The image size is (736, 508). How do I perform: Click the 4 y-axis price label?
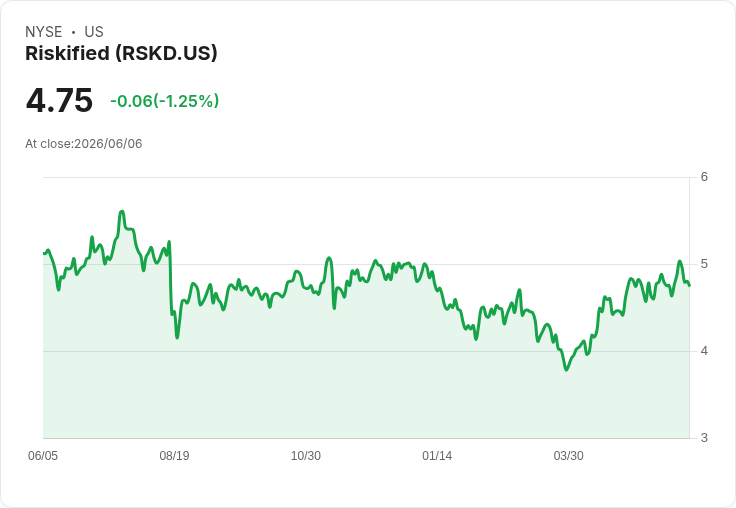click(x=704, y=351)
